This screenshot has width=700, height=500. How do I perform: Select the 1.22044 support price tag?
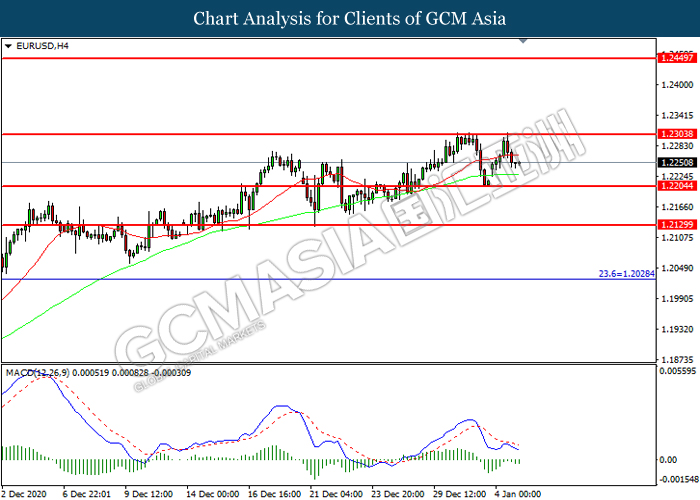tap(677, 186)
